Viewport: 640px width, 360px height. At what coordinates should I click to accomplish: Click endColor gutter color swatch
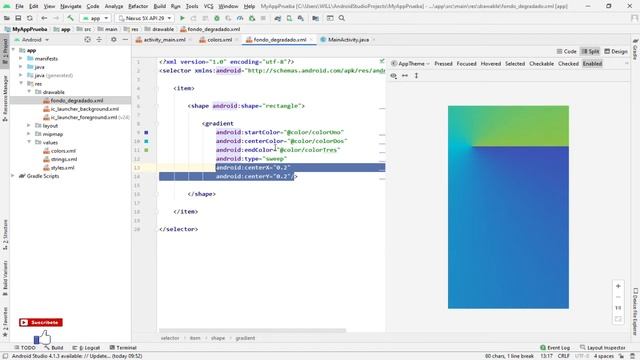146,150
